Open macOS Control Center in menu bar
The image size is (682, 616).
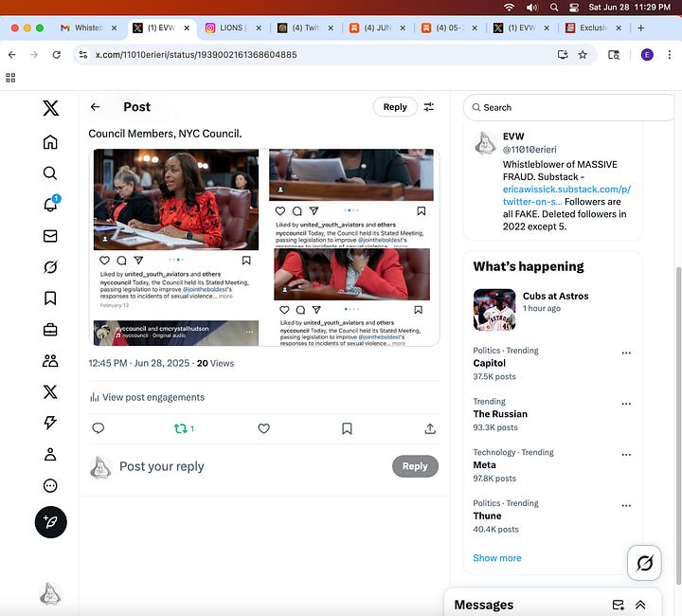click(x=574, y=7)
